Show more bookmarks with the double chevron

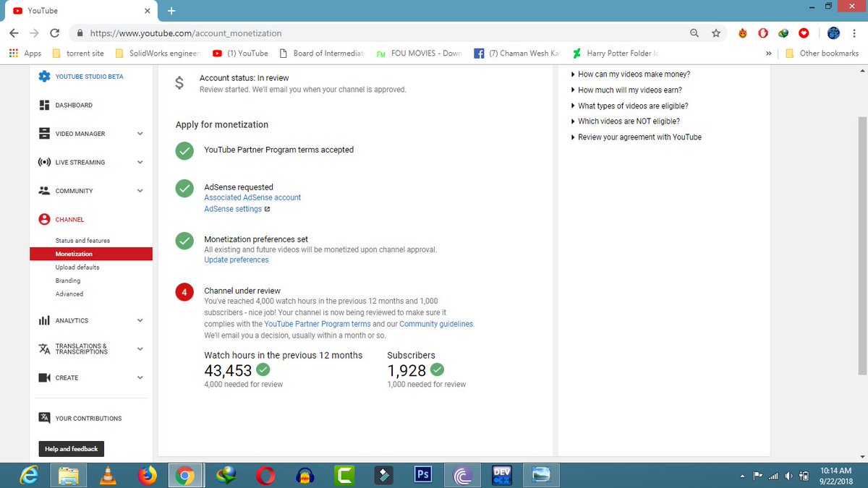click(768, 53)
